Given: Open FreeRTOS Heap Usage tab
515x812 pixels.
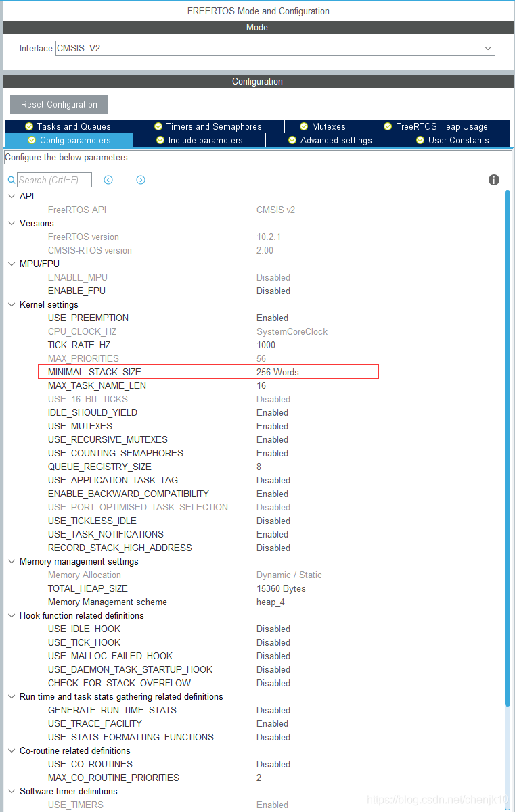Looking at the screenshot, I should coord(436,126).
